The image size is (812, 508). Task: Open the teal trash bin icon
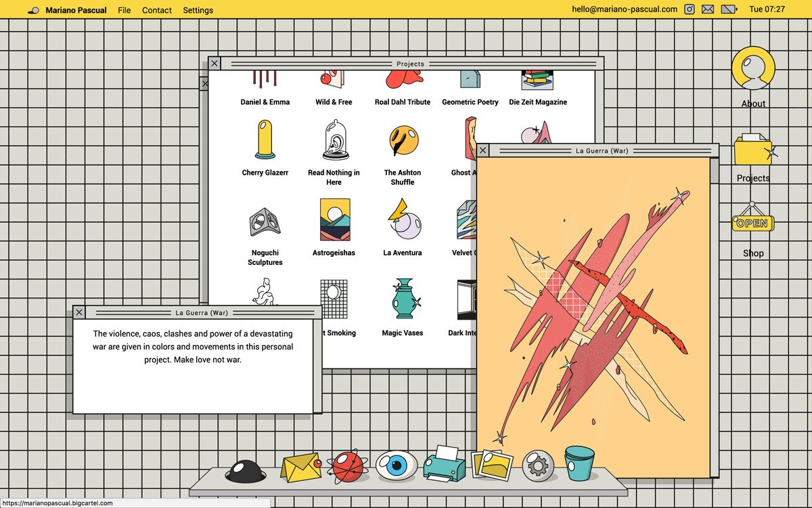(x=579, y=463)
